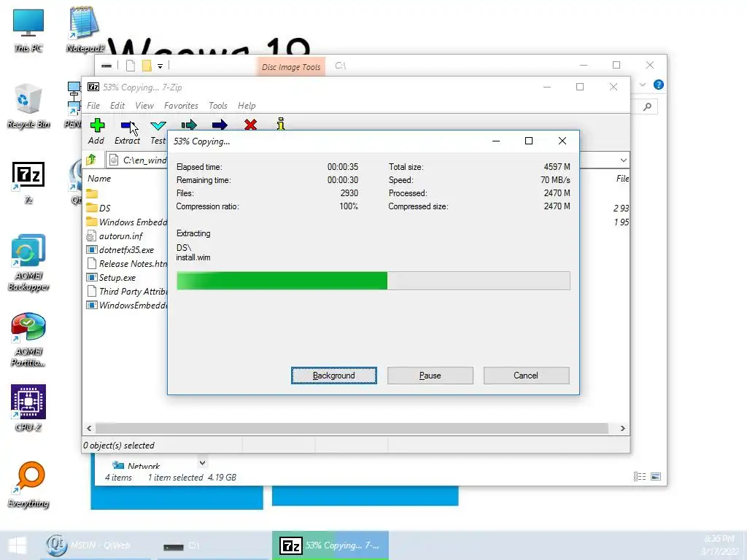The height and width of the screenshot is (560, 747).
Task: Select the Disc Image Tools ribbon tab
Action: (x=291, y=67)
